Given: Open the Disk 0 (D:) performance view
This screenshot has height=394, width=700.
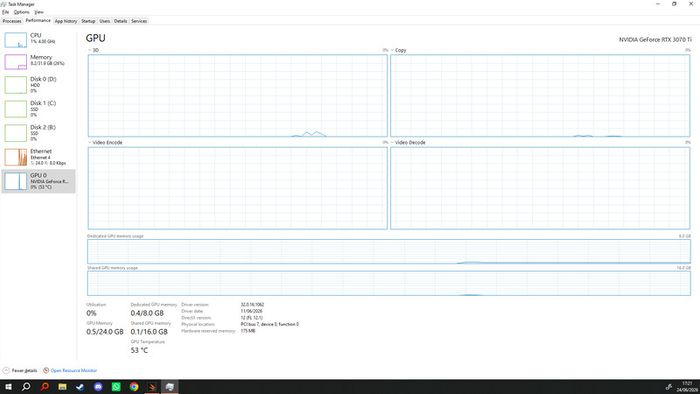Looking at the screenshot, I should (x=38, y=85).
